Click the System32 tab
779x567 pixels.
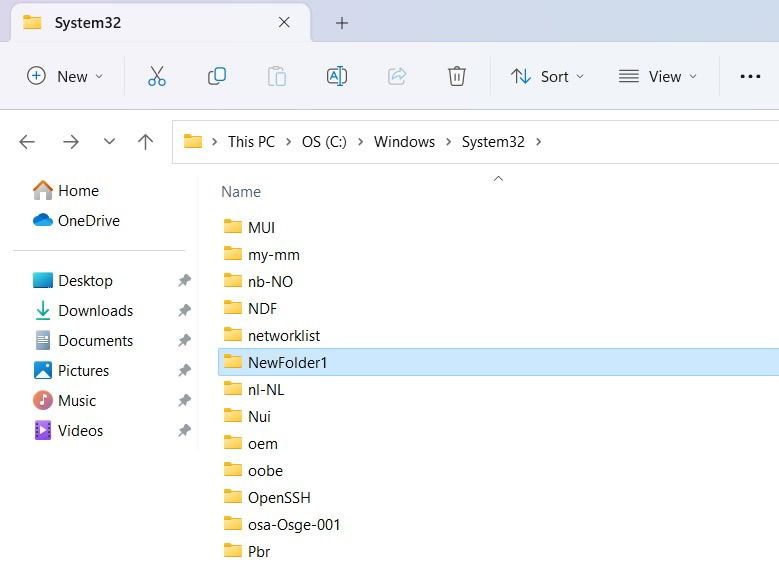[x=159, y=23]
